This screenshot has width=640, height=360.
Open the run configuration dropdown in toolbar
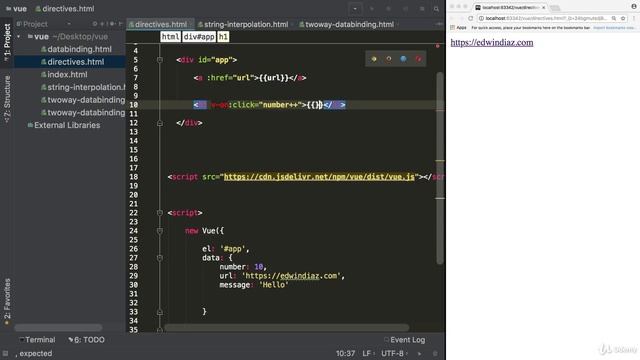pos(355,9)
